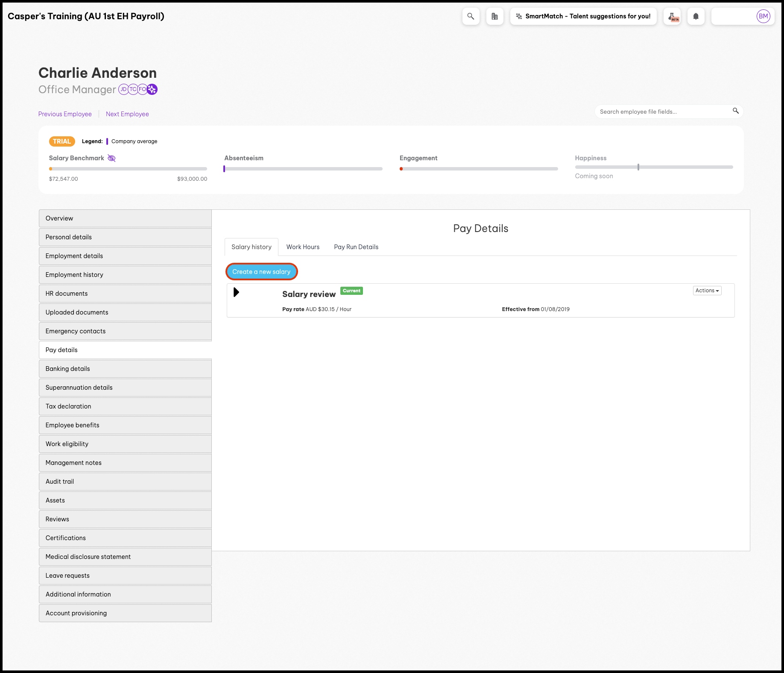Open the Actions dropdown for Salary review
This screenshot has height=673, width=784.
[707, 291]
